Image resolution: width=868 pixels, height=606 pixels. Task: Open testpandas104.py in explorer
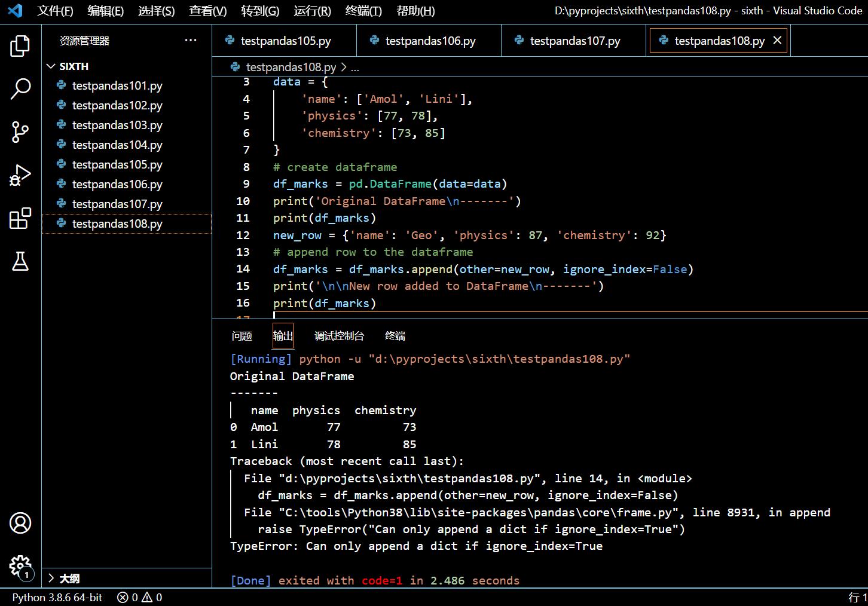(x=127, y=145)
